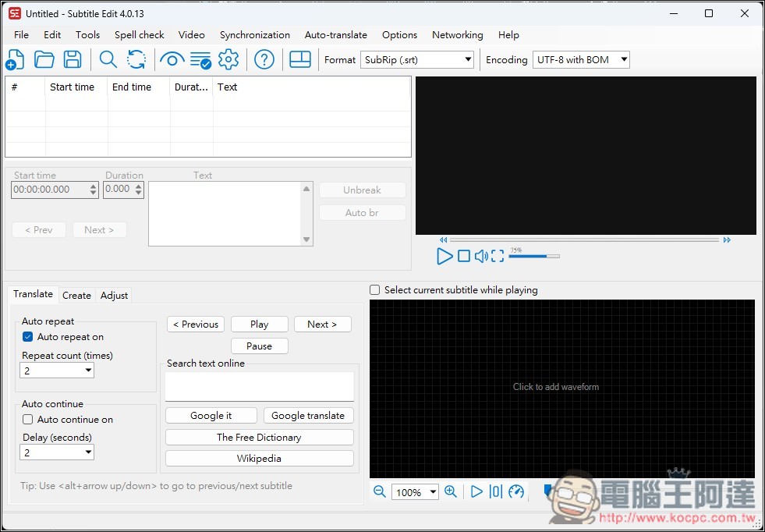Save subtitle with the floppy disk icon
The image size is (765, 532).
click(x=73, y=59)
